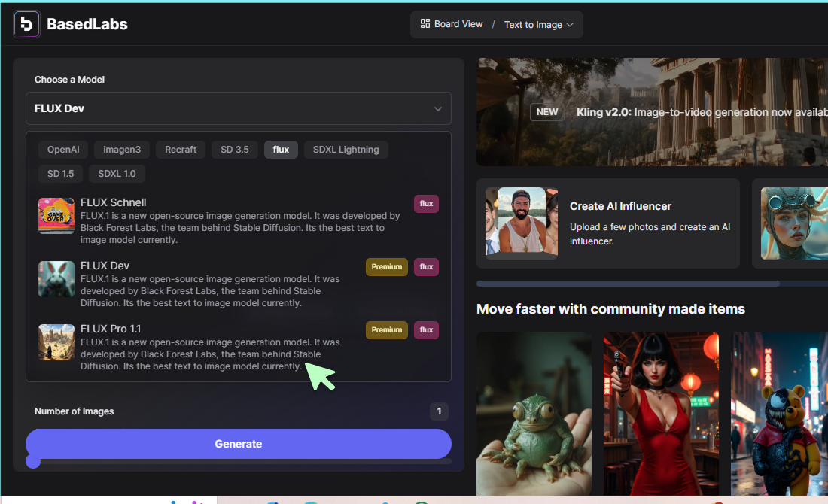
Task: Open the BasedLabs home text link
Action: 87,24
